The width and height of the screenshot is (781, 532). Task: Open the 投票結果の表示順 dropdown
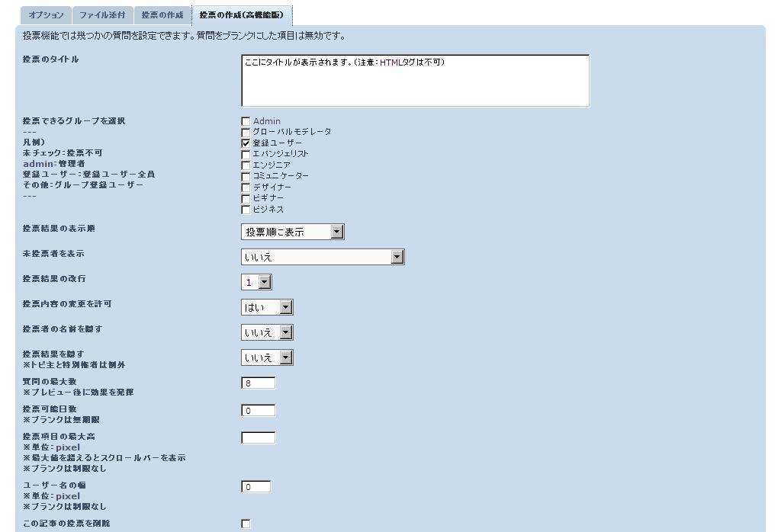(x=293, y=232)
